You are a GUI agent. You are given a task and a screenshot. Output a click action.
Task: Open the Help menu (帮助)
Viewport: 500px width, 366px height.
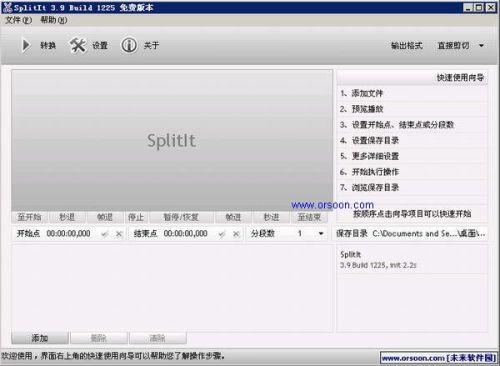[54, 20]
